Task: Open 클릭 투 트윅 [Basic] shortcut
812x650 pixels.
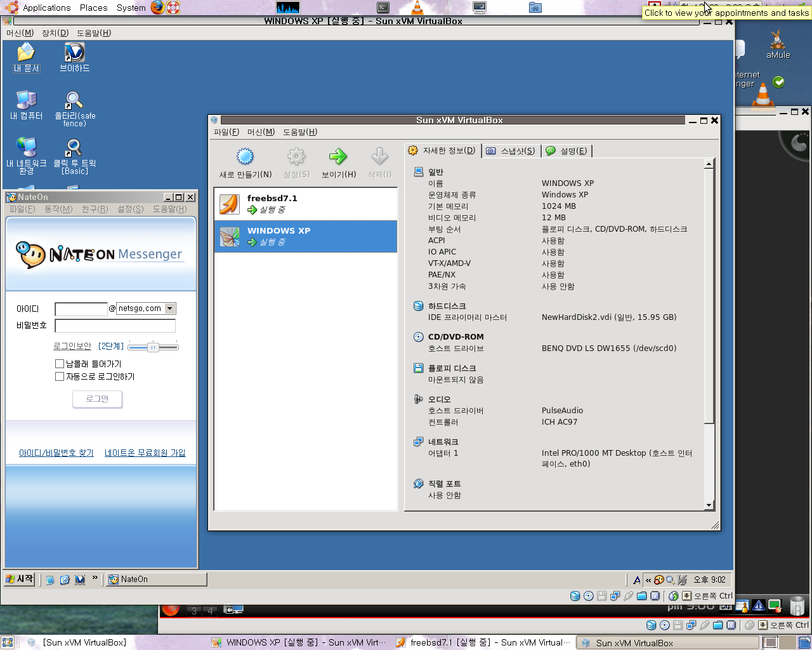Action: pyautogui.click(x=75, y=156)
